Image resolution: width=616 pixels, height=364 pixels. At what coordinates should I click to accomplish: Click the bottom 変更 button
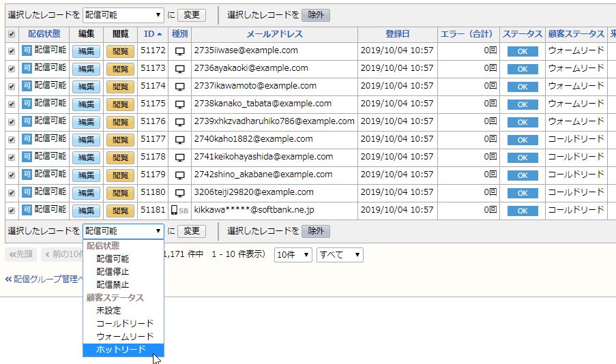(x=192, y=231)
